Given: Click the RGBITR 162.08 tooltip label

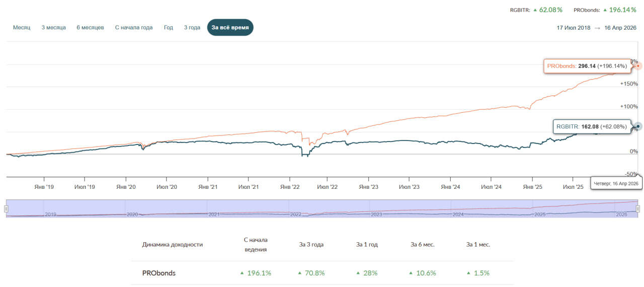Looking at the screenshot, I should point(592,126).
